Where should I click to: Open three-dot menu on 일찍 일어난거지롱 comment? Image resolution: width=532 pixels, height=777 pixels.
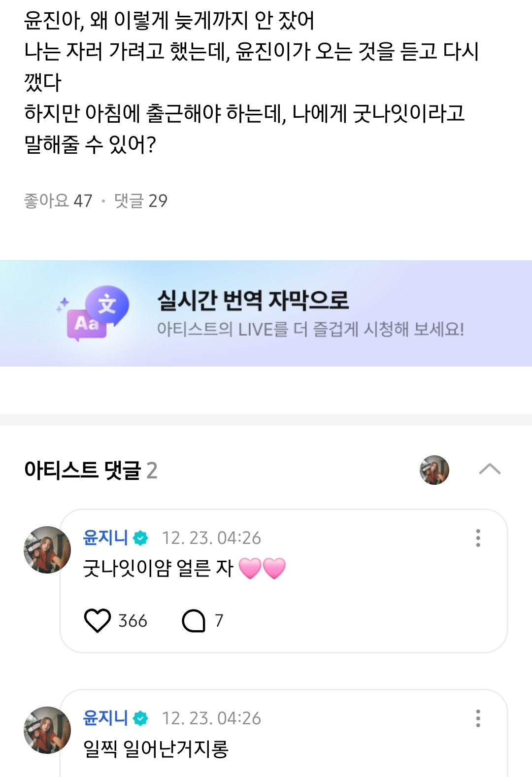pyautogui.click(x=478, y=718)
